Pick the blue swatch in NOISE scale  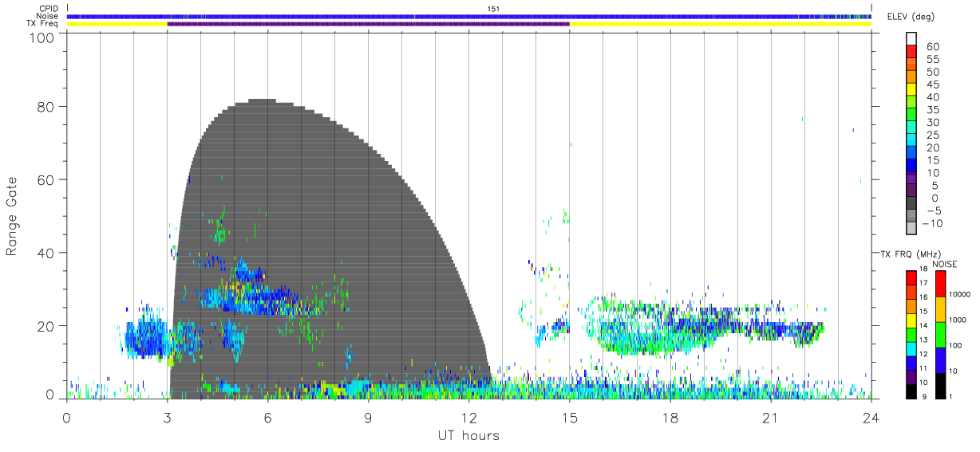(x=941, y=360)
